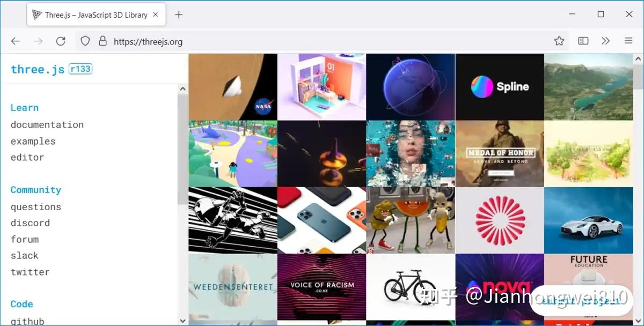
Task: Select the Three.js – JavaScript 3D Library tab
Action: 96,15
